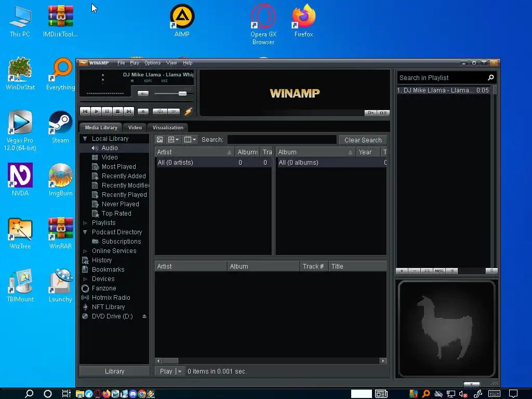The width and height of the screenshot is (532, 399).
Task: Skip to the next track
Action: [129, 111]
